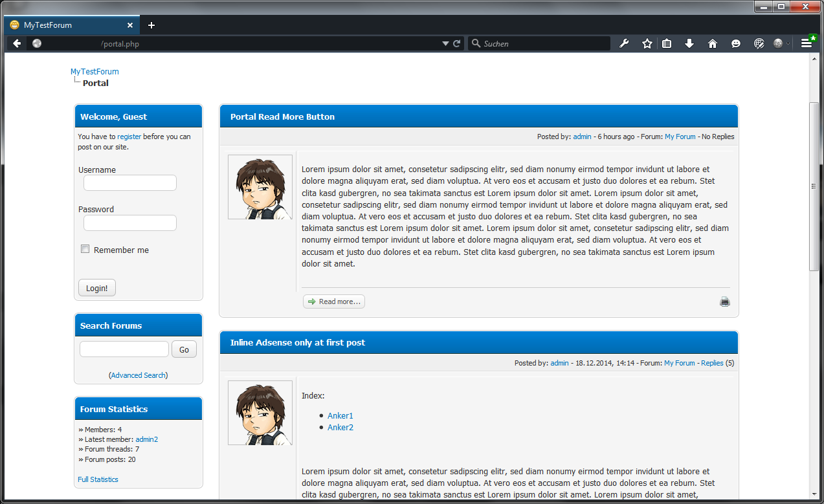This screenshot has width=824, height=504.
Task: Click the page vertical scrollbar thumb
Action: (814, 186)
